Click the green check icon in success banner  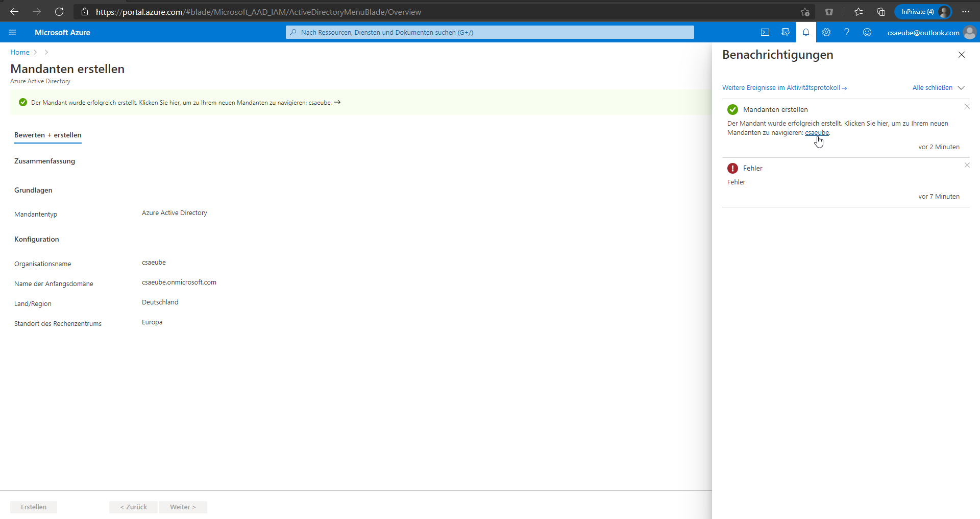pos(23,102)
